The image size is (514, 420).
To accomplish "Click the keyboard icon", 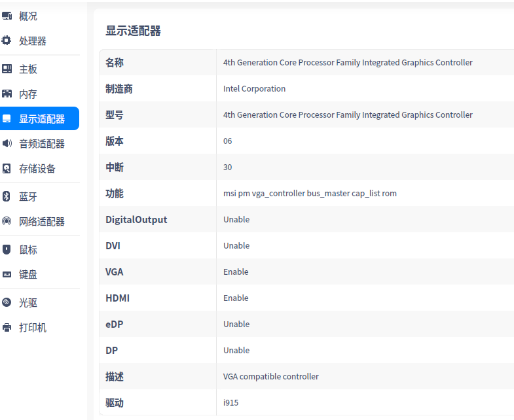I will (7, 274).
